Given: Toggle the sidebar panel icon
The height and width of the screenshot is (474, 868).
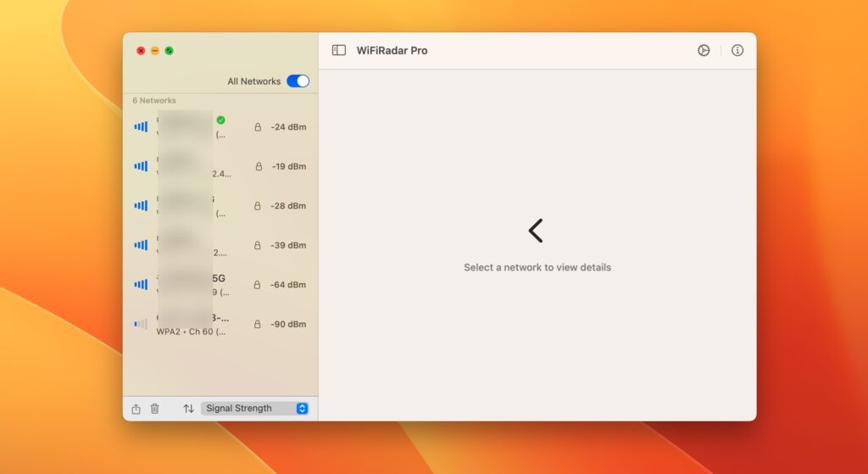Looking at the screenshot, I should pos(339,50).
